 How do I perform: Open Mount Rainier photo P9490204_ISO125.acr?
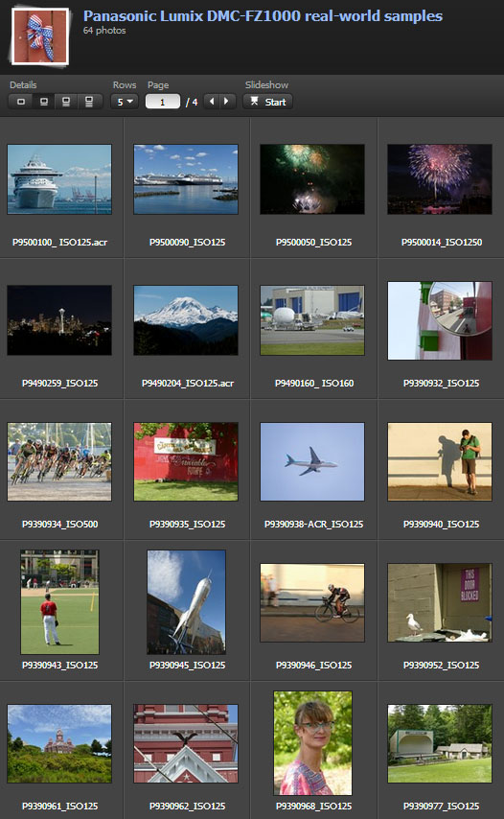tap(186, 320)
